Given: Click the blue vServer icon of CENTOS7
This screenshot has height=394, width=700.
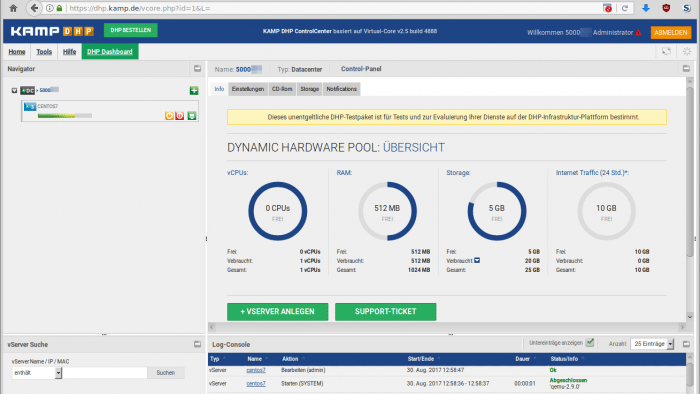Looking at the screenshot, I should [x=30, y=107].
